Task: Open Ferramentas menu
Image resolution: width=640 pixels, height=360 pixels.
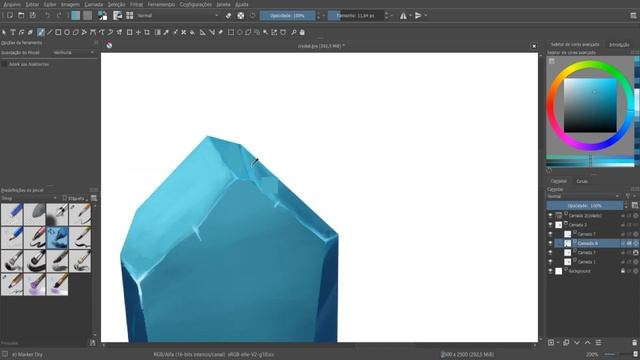Action: tap(161, 4)
